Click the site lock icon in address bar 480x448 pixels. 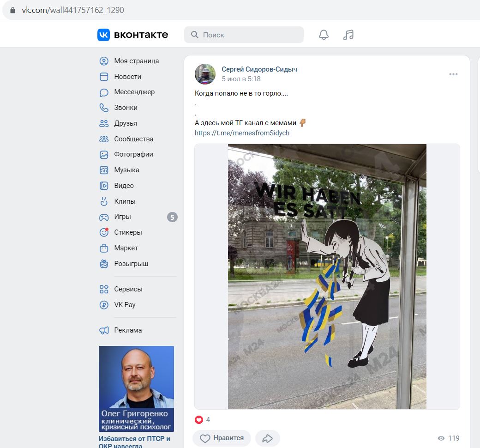12,10
